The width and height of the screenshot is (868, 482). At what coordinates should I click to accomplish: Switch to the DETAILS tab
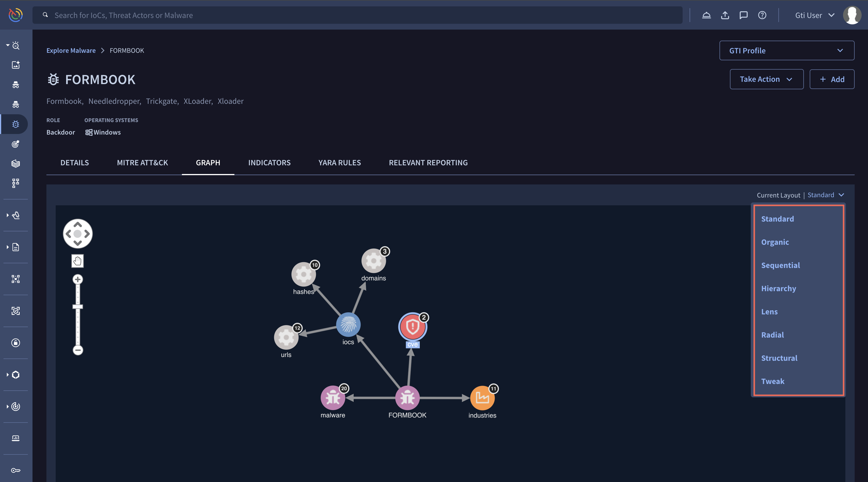tap(75, 163)
